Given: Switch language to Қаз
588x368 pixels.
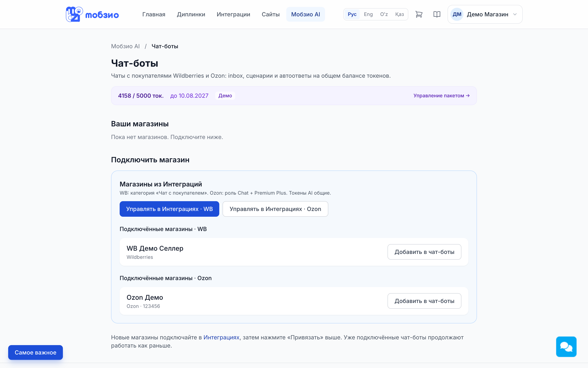Looking at the screenshot, I should (x=399, y=14).
